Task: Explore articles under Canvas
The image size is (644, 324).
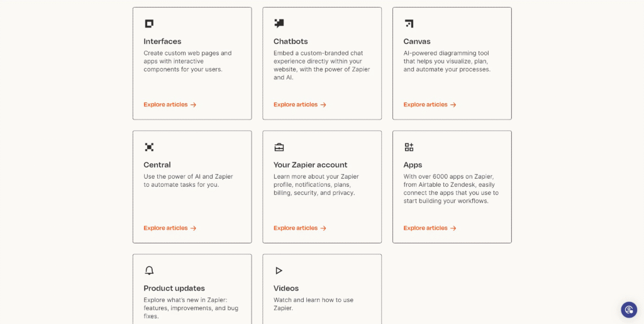Action: [430, 104]
